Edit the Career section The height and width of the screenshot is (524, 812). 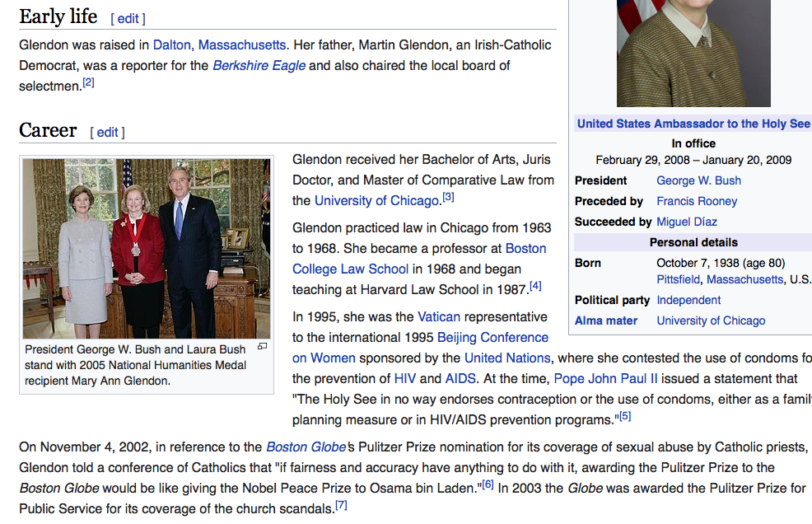pyautogui.click(x=108, y=132)
